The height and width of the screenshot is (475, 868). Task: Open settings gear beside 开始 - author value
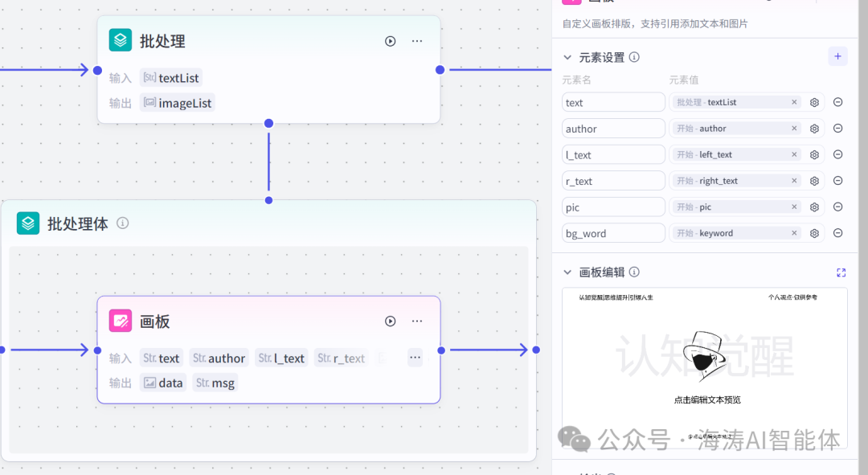(814, 128)
